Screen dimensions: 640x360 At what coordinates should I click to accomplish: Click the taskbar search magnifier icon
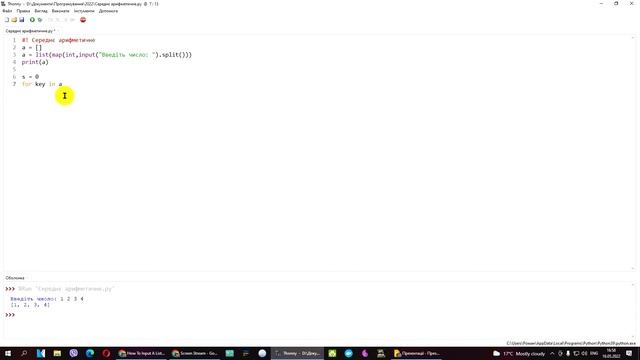pos(24,353)
